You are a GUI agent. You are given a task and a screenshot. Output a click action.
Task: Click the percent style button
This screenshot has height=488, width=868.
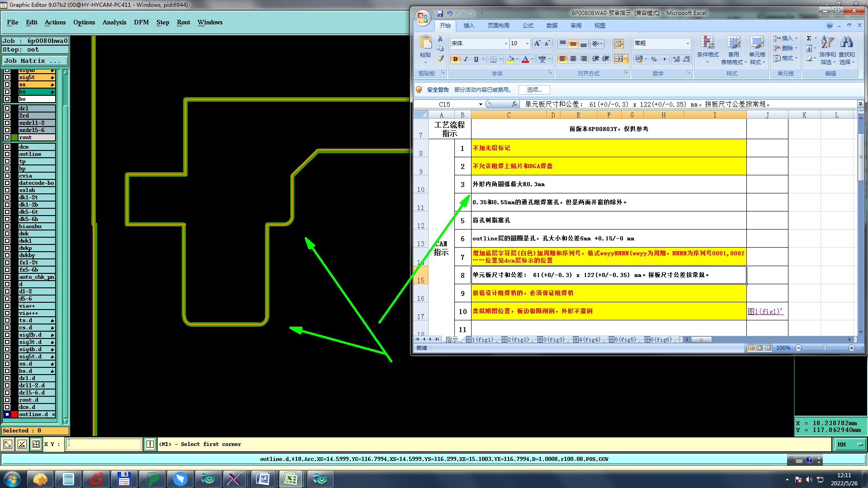[654, 59]
